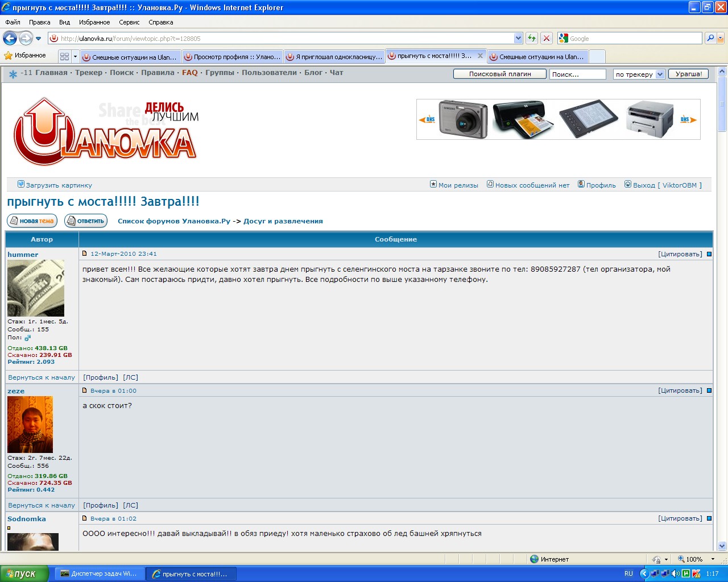Open uTorrent from the system tray icon
The height and width of the screenshot is (582, 728).
685,573
